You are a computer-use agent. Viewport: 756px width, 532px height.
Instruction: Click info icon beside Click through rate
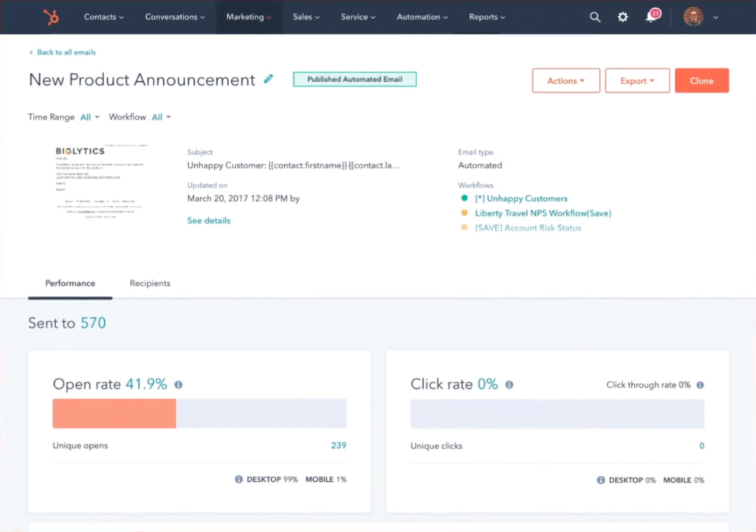(x=700, y=385)
